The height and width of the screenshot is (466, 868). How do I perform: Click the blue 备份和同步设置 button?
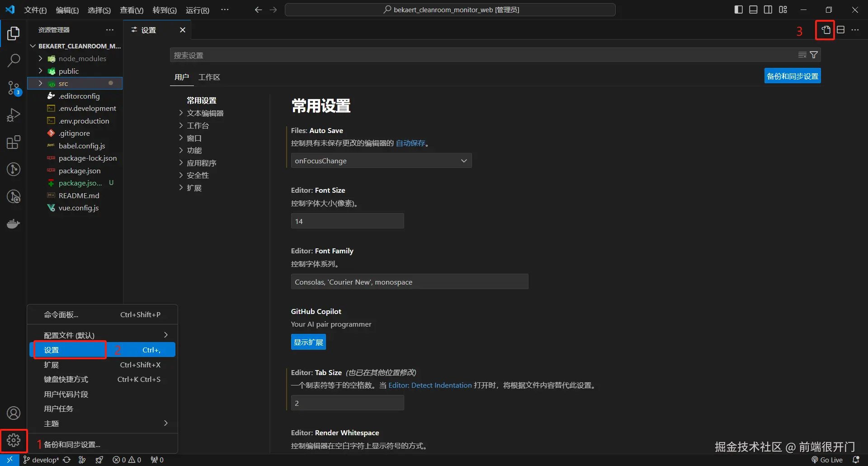(793, 76)
